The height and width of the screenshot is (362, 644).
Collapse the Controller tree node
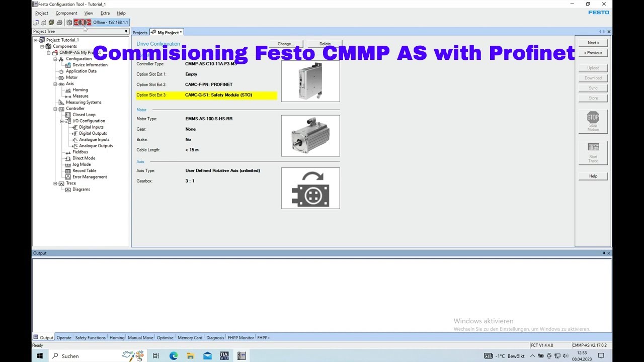pos(55,109)
